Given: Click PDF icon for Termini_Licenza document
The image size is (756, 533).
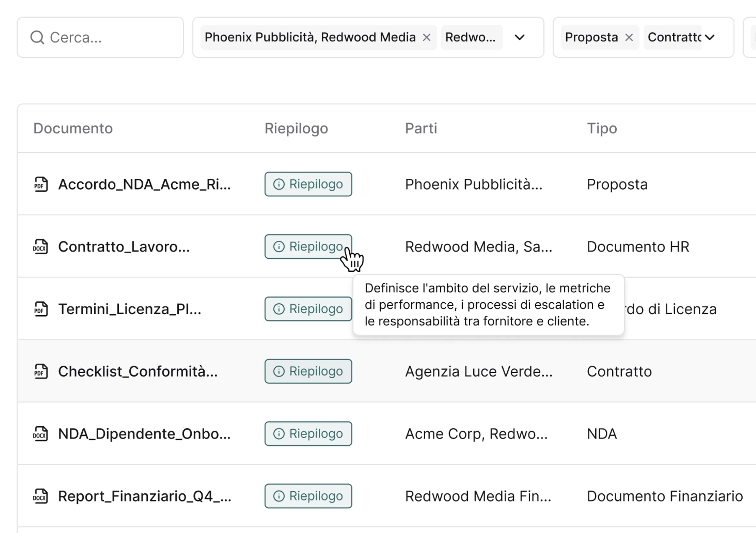Looking at the screenshot, I should 41,309.
